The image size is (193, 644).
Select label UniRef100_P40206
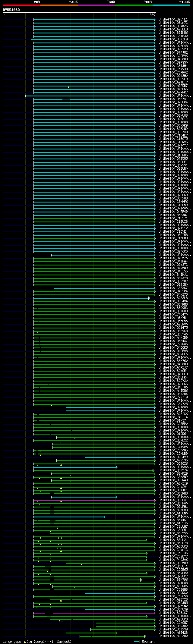tap(173, 560)
